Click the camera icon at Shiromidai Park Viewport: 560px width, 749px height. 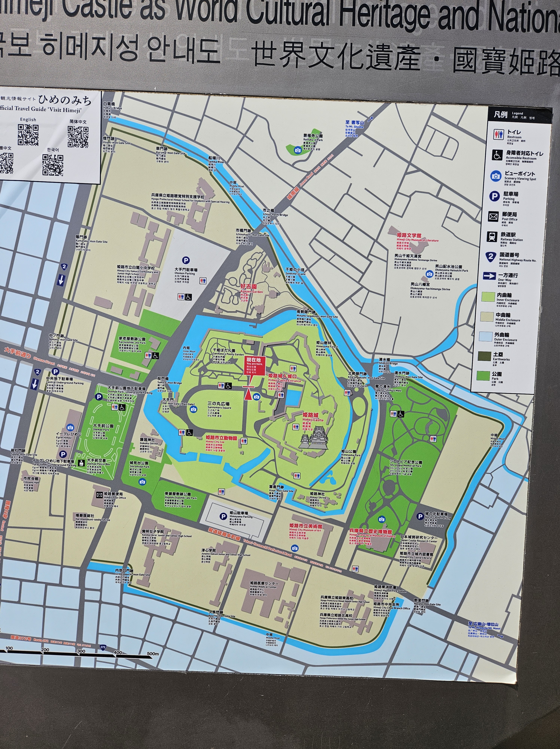(142, 481)
